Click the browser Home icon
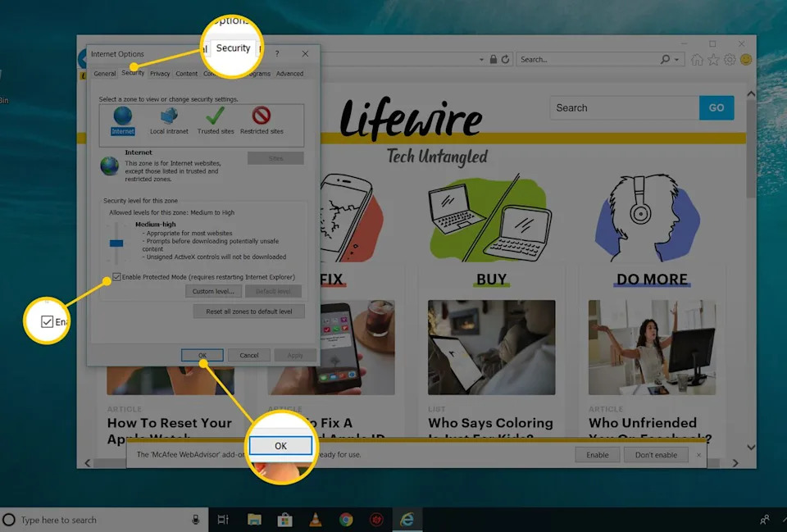 697,60
